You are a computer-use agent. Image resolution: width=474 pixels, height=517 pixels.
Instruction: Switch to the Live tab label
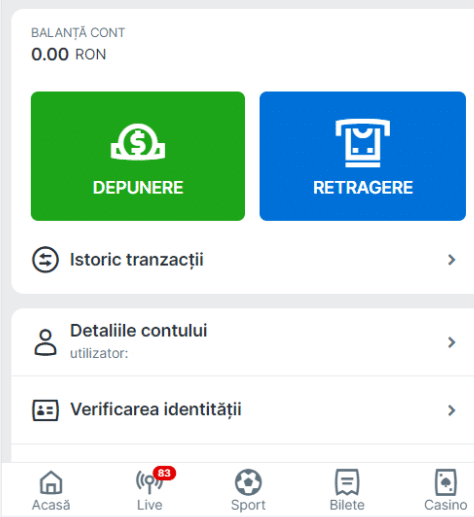point(150,505)
